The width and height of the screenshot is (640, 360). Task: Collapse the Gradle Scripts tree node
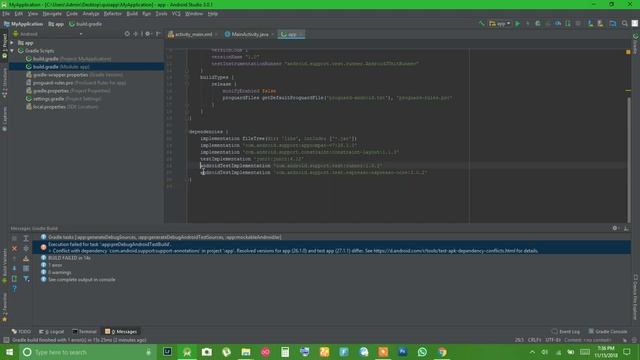click(x=12, y=51)
